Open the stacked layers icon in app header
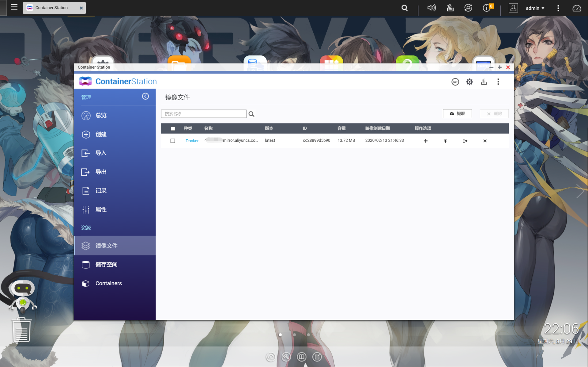This screenshot has height=367, width=588. pos(484,82)
